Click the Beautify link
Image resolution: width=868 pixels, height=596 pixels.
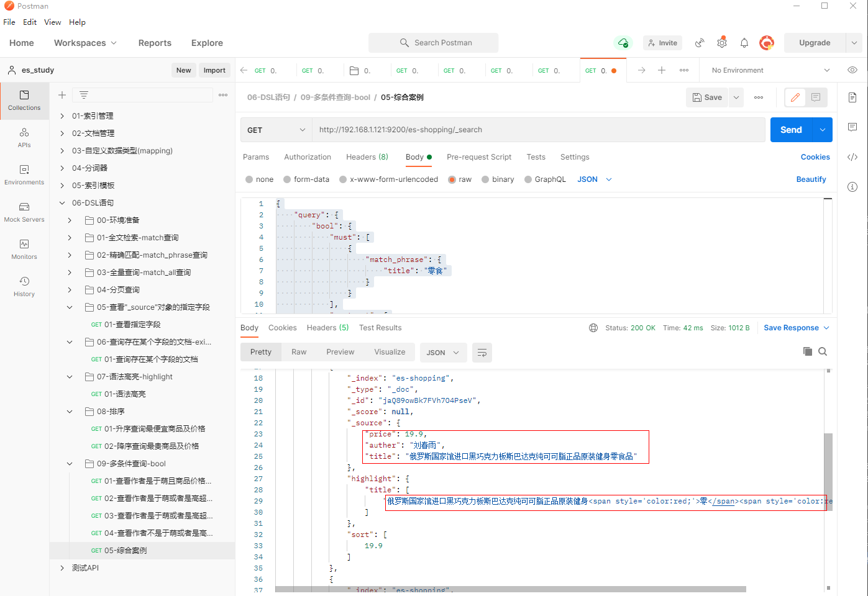[x=811, y=179]
